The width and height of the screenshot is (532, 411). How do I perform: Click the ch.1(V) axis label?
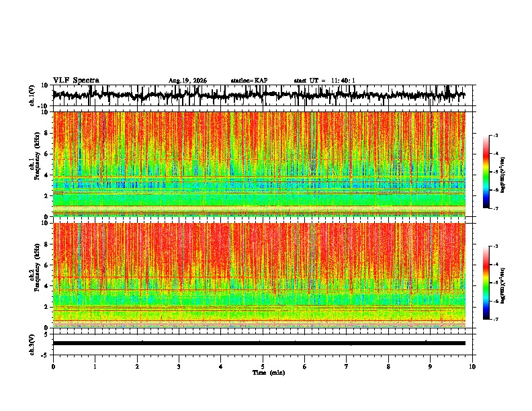pyautogui.click(x=32, y=95)
